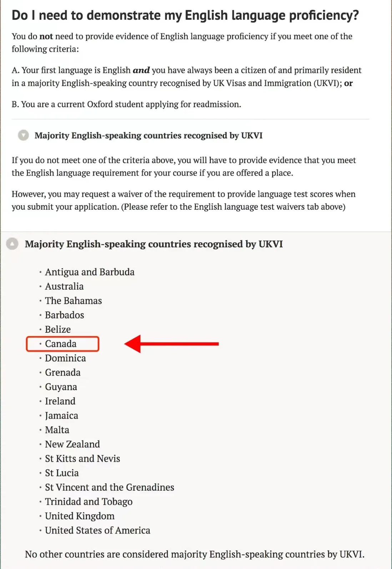Image resolution: width=392 pixels, height=569 pixels.
Task: Click the expanded 'Majority English-speaking countries' heading
Action: [x=154, y=244]
